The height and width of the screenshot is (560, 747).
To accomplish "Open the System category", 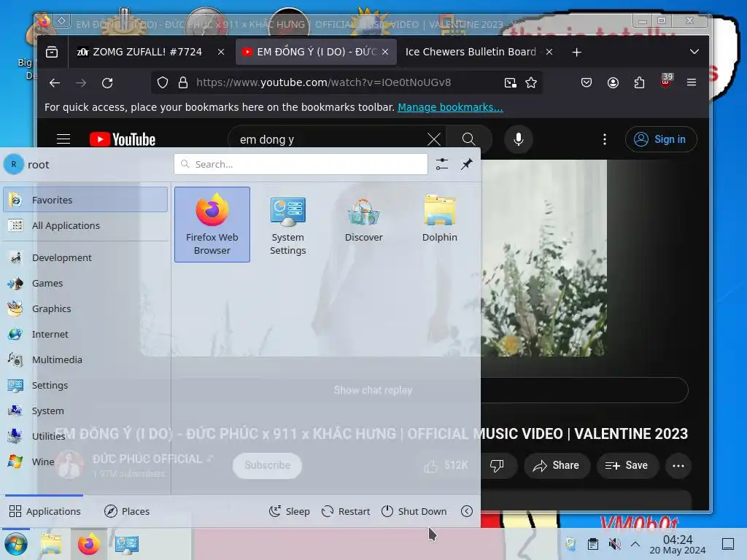I will [x=85, y=411].
